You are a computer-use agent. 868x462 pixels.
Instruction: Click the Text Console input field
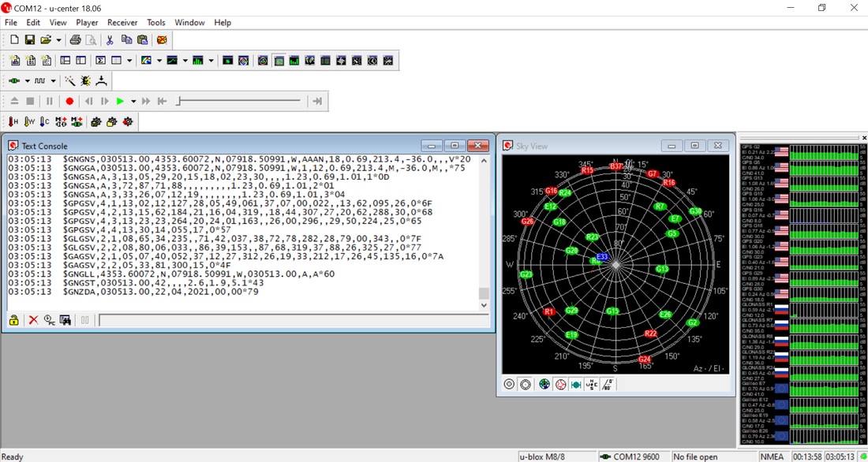click(292, 320)
